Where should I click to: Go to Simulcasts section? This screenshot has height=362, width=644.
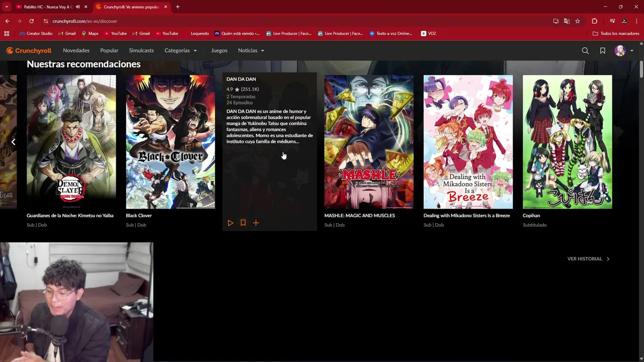(x=141, y=50)
